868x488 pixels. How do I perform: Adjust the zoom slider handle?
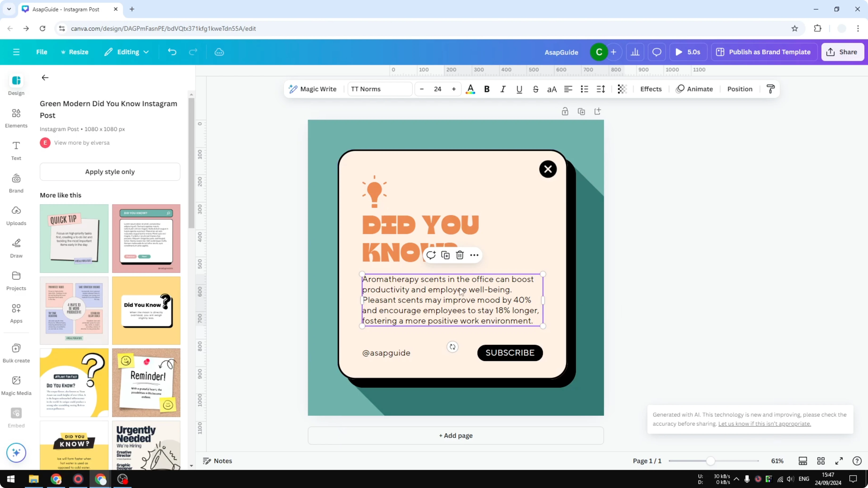pos(710,461)
